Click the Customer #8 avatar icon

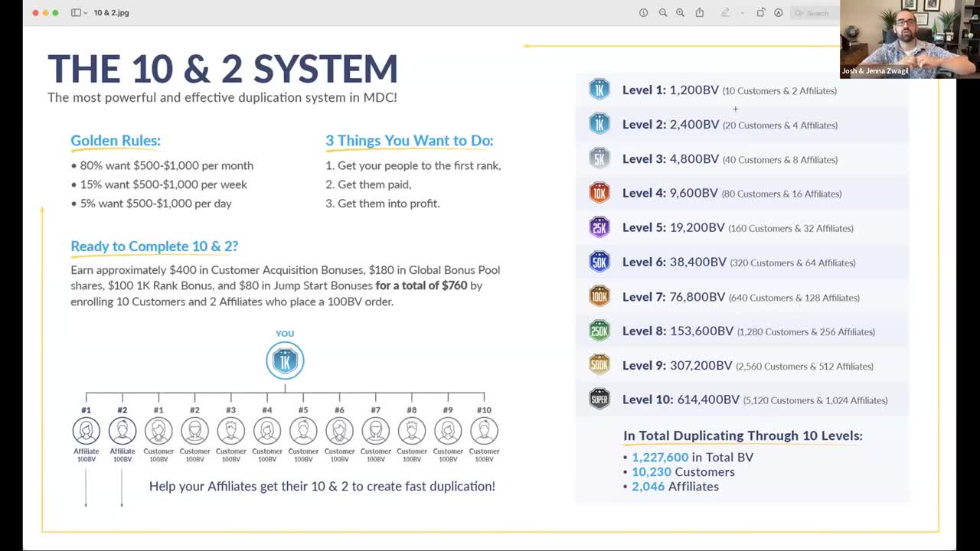tap(412, 431)
